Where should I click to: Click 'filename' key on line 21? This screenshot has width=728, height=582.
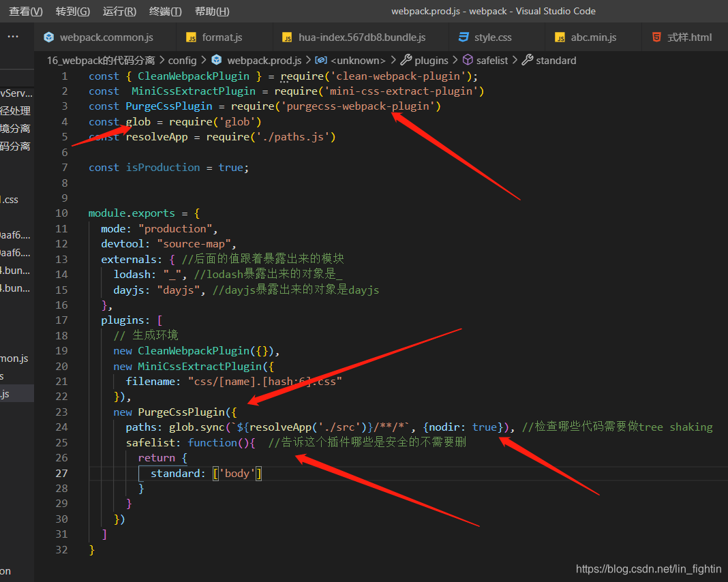click(151, 382)
